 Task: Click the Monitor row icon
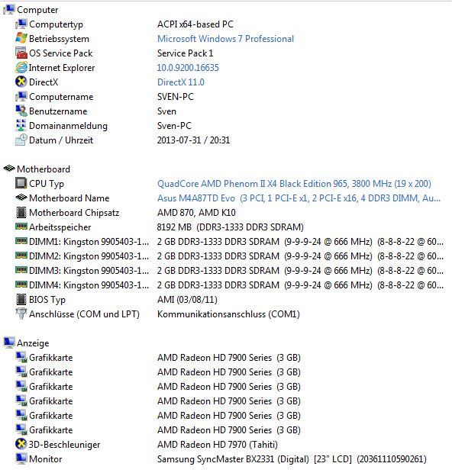click(x=21, y=458)
